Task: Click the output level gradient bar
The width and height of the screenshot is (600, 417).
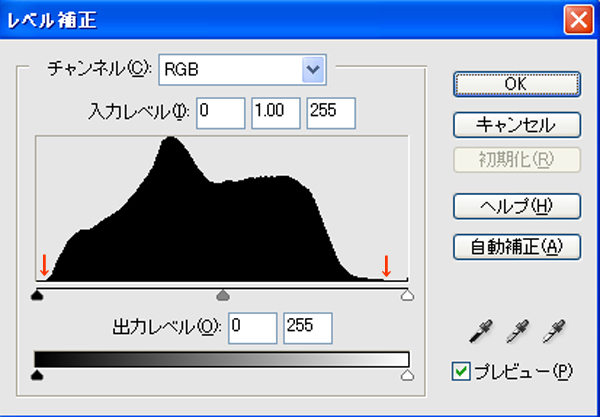Action: [x=222, y=359]
